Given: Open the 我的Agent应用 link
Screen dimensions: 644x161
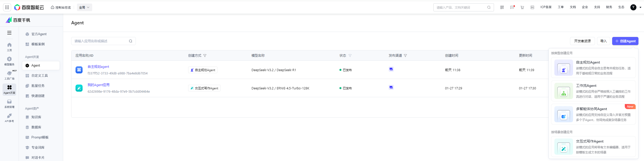Looking at the screenshot, I should (98, 85).
